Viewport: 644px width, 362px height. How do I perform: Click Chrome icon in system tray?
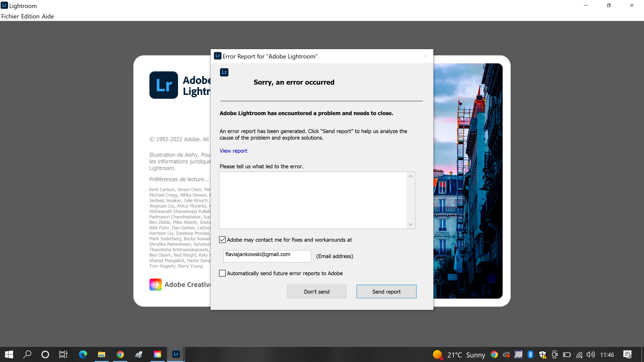[494, 354]
